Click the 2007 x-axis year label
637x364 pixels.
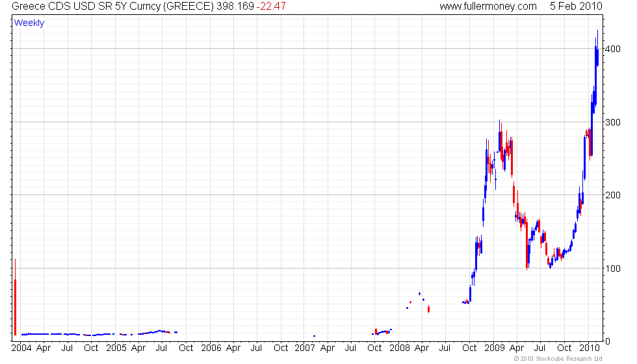[305, 348]
